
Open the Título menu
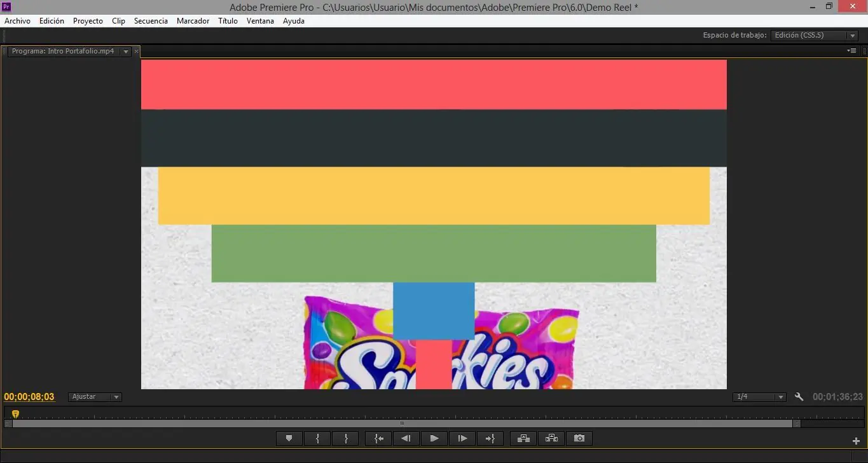pos(228,21)
